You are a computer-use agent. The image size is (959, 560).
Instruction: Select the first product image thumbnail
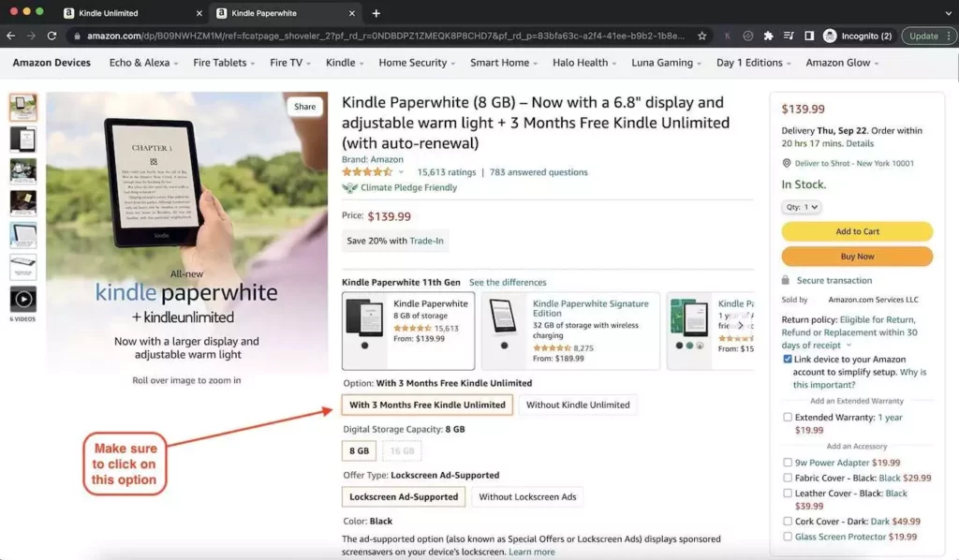(x=23, y=108)
